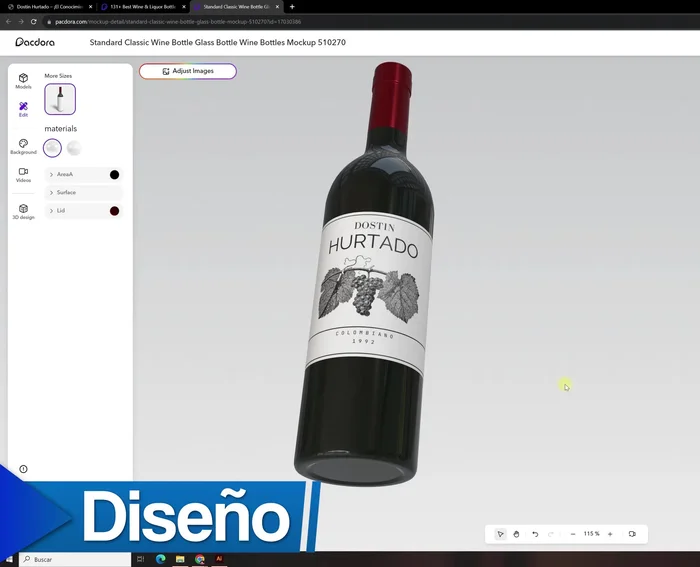Open the 3D design section
The height and width of the screenshot is (567, 700).
pyautogui.click(x=23, y=212)
